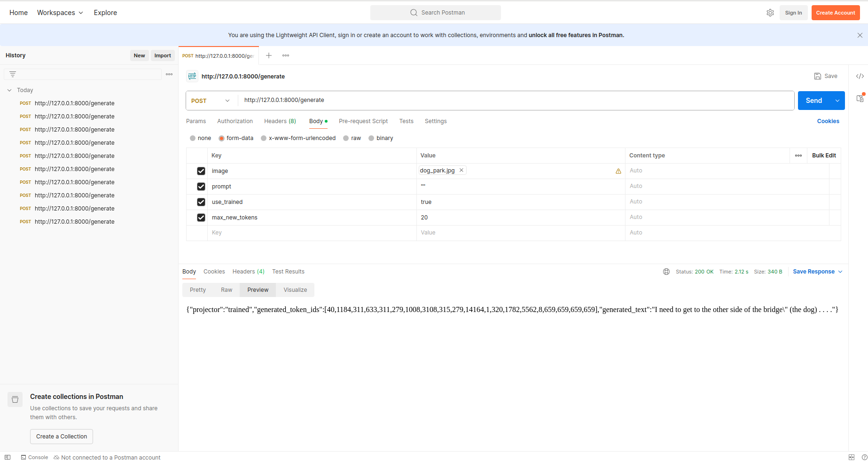Image resolution: width=868 pixels, height=461 pixels.
Task: Click the Sign In button
Action: point(793,13)
